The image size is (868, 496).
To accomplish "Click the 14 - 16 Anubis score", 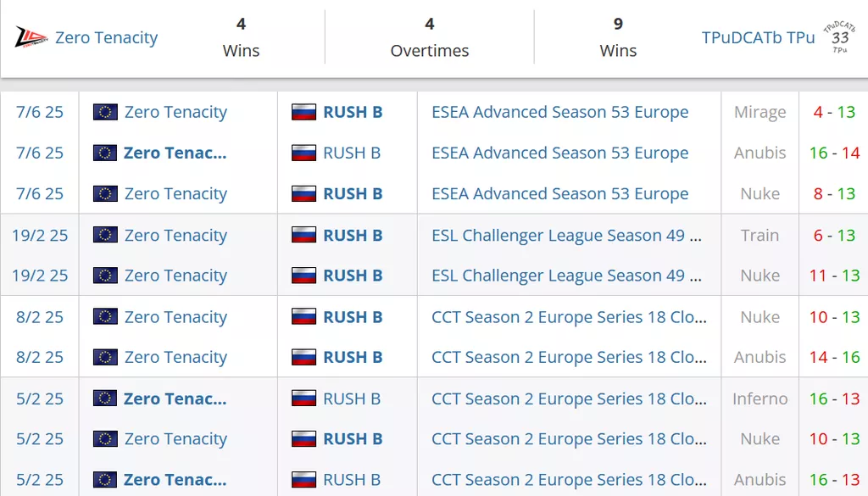I will pyautogui.click(x=834, y=357).
